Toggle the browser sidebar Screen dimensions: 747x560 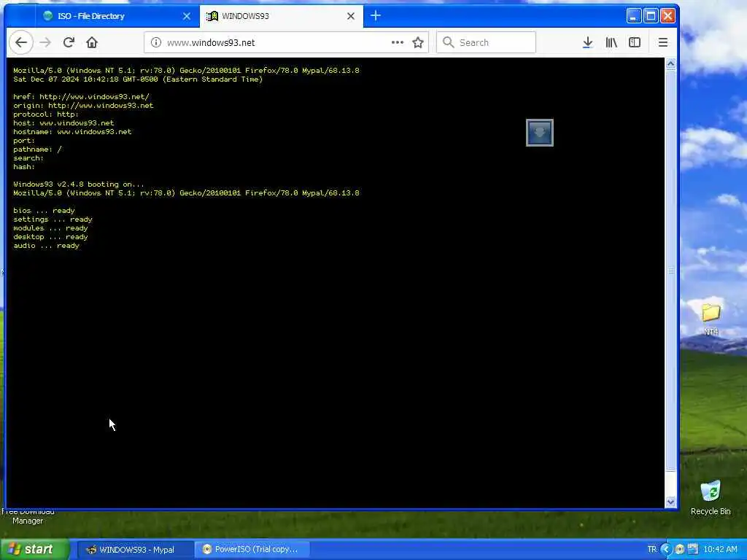[x=635, y=42]
